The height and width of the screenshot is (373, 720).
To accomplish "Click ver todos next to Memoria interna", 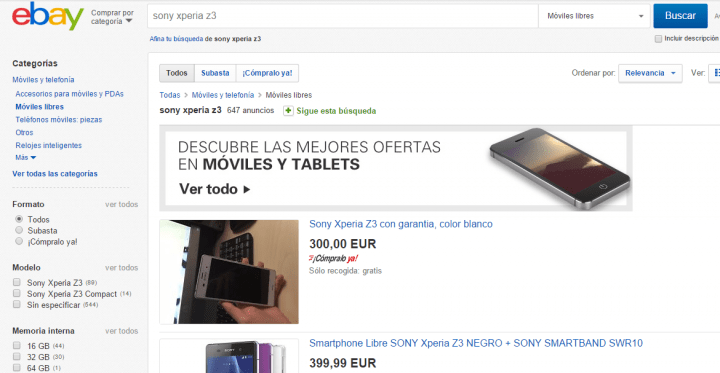I will [121, 331].
